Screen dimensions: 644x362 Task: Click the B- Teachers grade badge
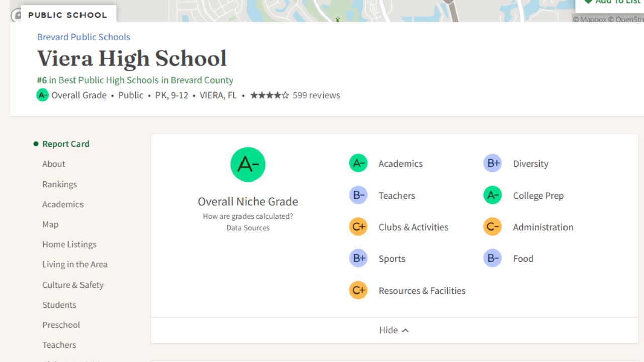click(x=358, y=195)
